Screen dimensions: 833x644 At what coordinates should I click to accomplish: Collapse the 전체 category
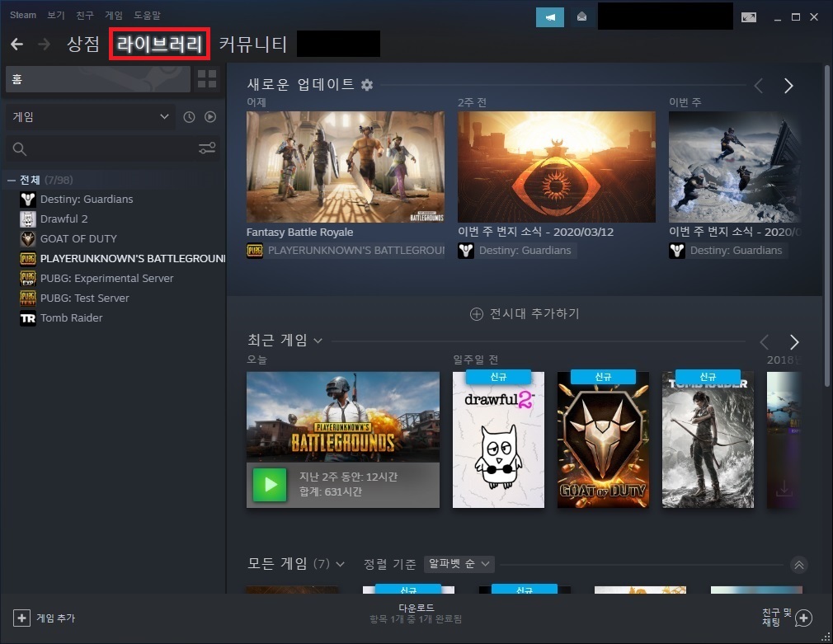(12, 180)
